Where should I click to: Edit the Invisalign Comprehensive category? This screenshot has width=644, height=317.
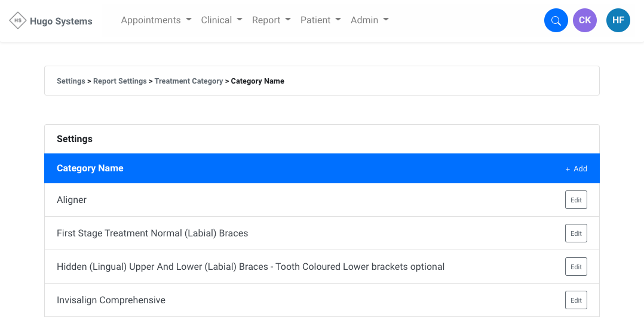576,300
